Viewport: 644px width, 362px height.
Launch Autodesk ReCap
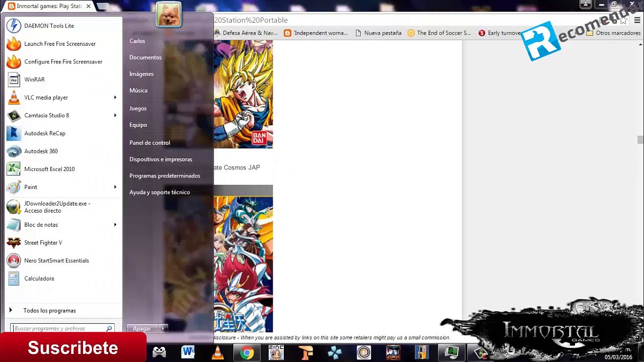(x=44, y=133)
